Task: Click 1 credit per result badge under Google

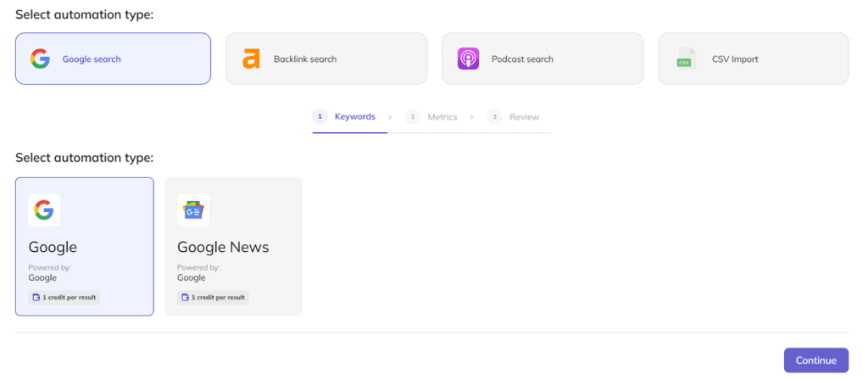Action: click(x=64, y=298)
